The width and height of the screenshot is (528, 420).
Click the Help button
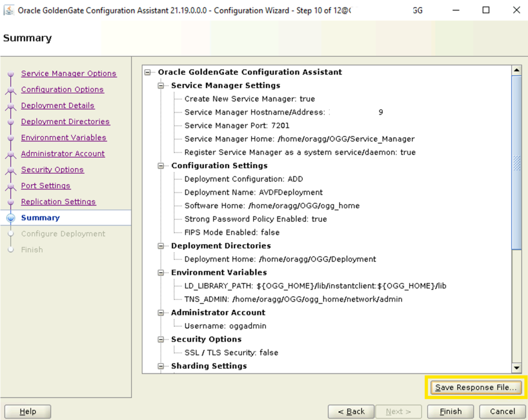28,412
